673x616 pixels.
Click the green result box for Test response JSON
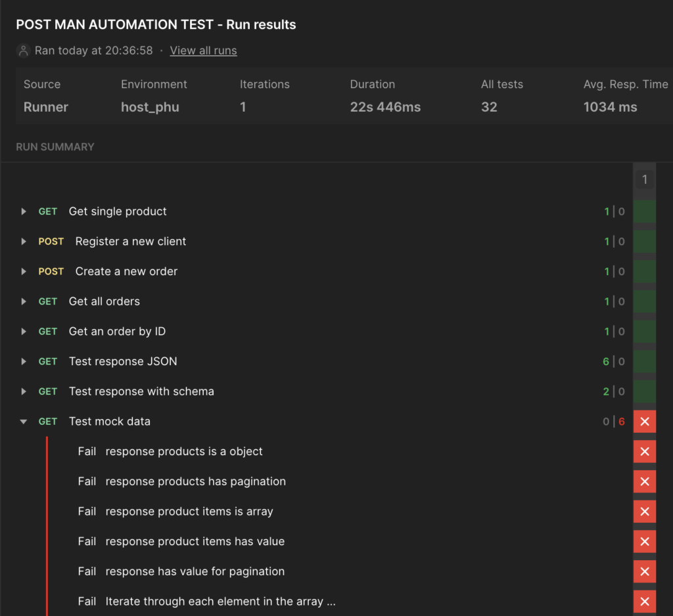click(x=644, y=361)
